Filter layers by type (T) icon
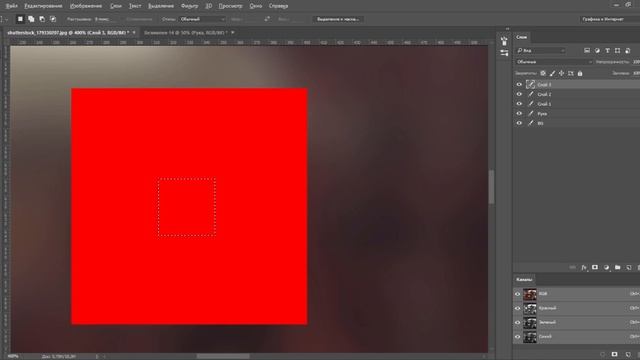This screenshot has height=360, width=640. [x=607, y=51]
